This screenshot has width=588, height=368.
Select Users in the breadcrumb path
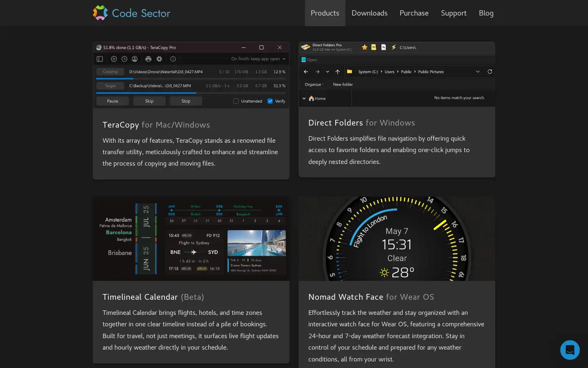pyautogui.click(x=390, y=72)
